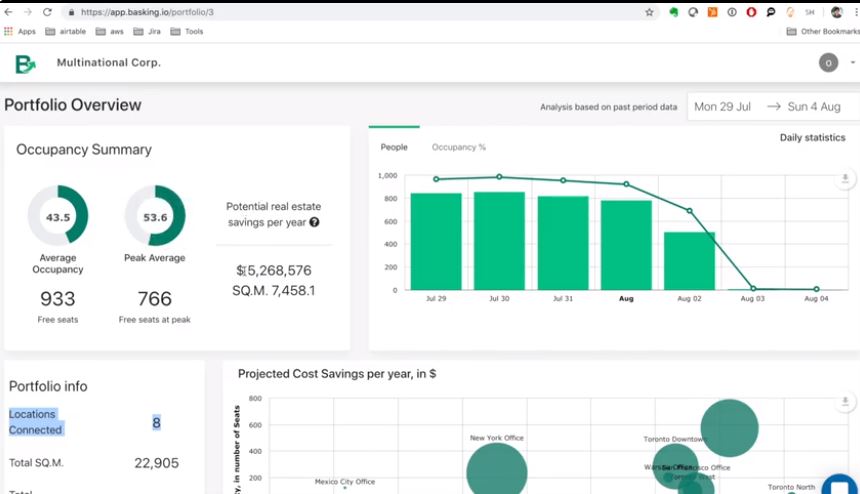Click the Total SQ.M. value 22,905
Viewport: 860px width, 494px height.
(156, 463)
